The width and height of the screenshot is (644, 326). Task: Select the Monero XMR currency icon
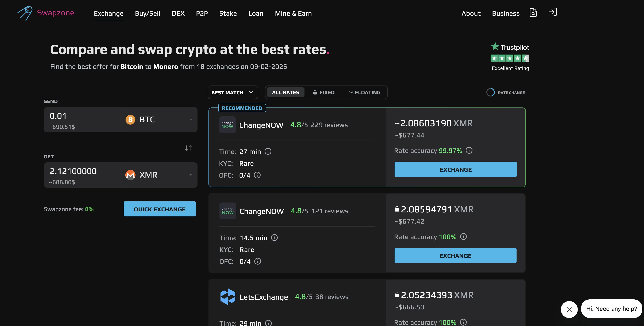click(x=130, y=175)
